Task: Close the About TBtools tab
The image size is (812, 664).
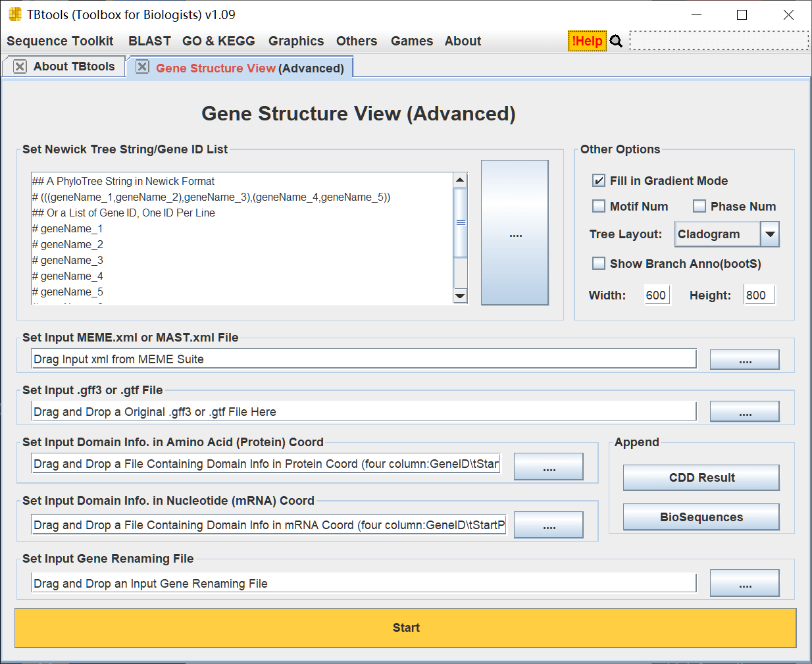Action: [x=20, y=66]
